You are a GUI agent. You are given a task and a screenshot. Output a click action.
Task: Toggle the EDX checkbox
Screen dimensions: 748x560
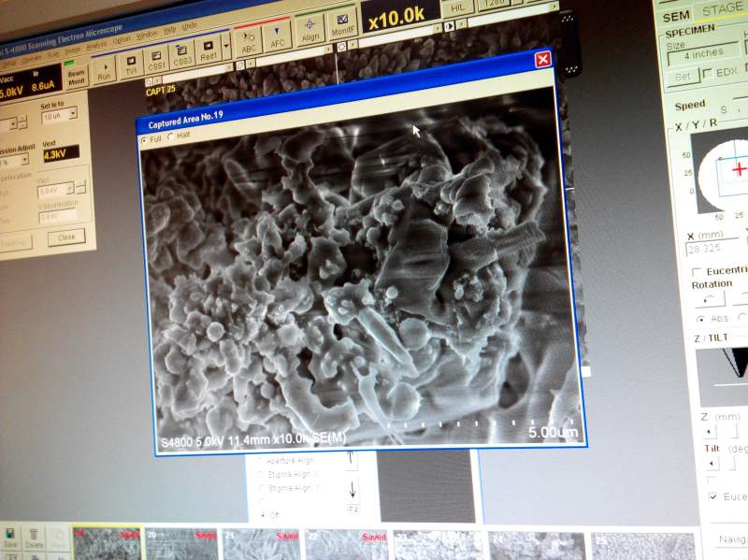(708, 73)
